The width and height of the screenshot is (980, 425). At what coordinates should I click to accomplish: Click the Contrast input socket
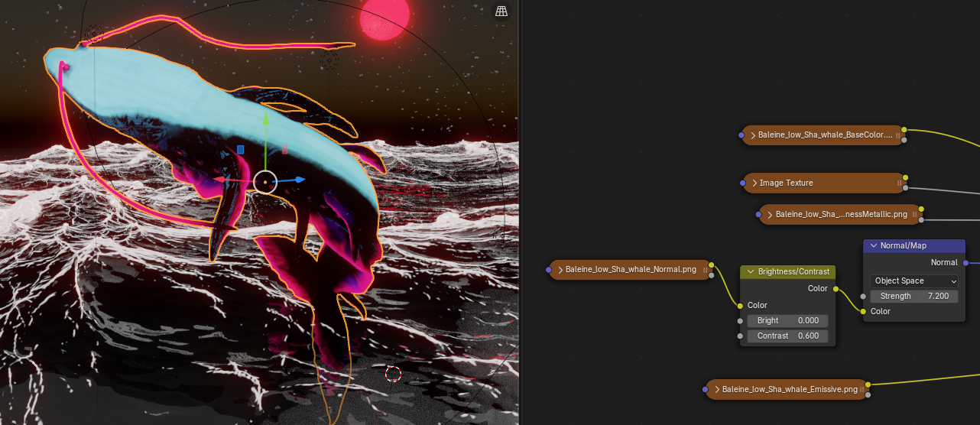coord(740,336)
